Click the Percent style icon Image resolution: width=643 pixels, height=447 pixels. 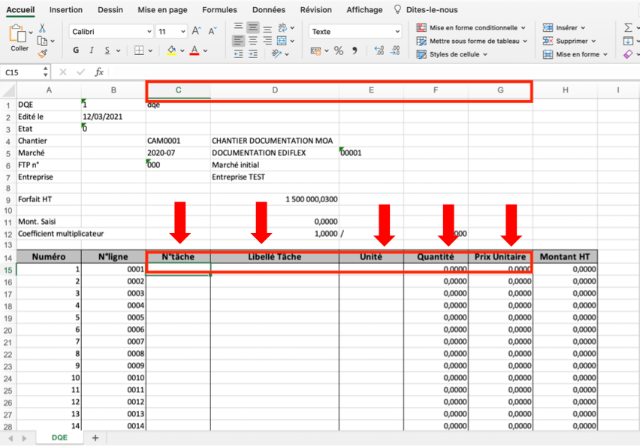(x=338, y=51)
